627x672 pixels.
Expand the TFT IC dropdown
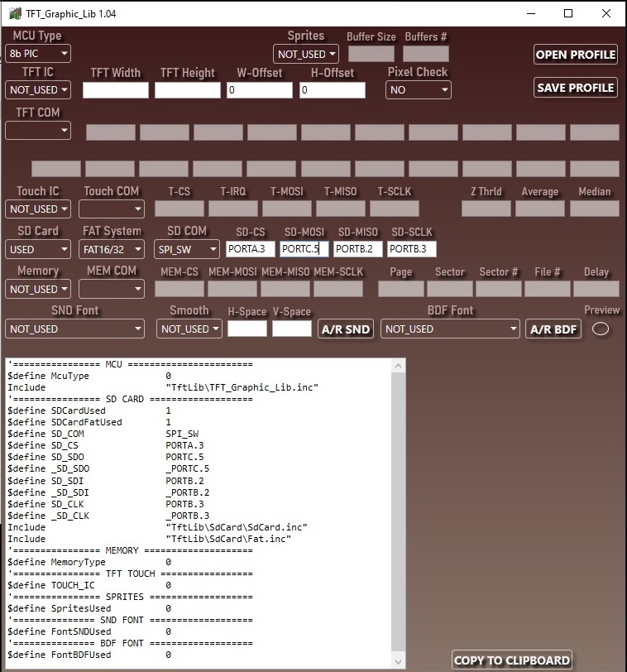click(x=38, y=90)
